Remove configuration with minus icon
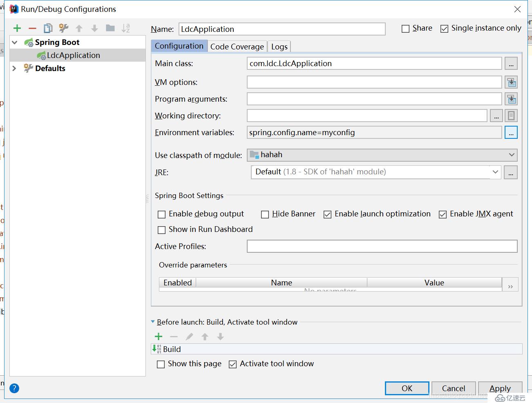 point(33,28)
